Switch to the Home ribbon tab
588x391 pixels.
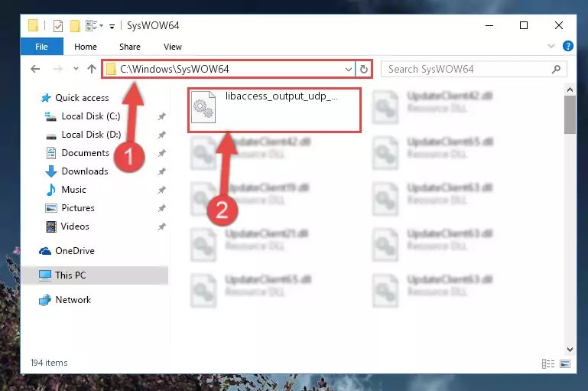coord(86,47)
